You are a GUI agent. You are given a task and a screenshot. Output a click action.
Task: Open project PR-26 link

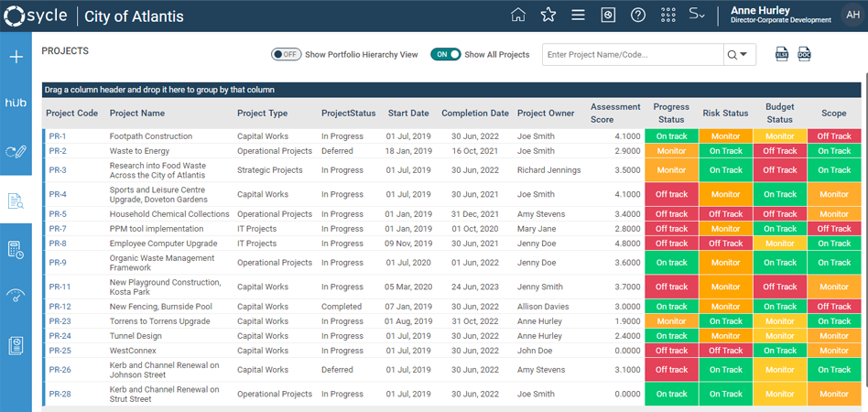(60, 370)
